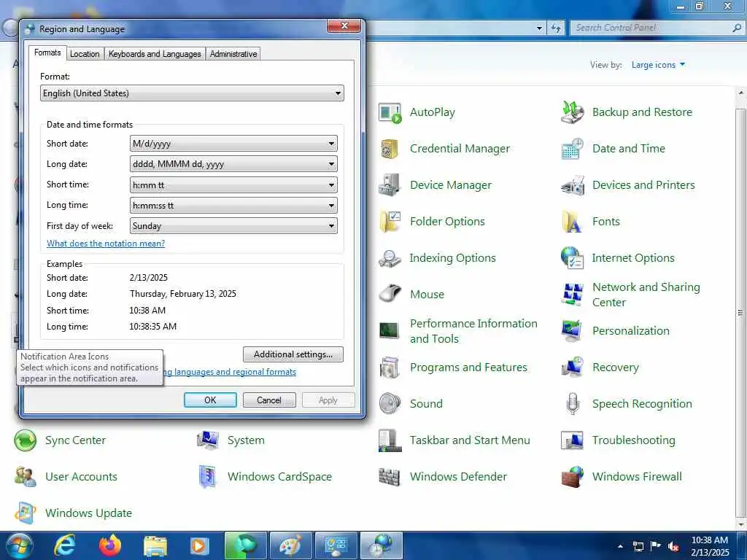Click the Additional settings button
747x560 pixels.
[x=293, y=354]
